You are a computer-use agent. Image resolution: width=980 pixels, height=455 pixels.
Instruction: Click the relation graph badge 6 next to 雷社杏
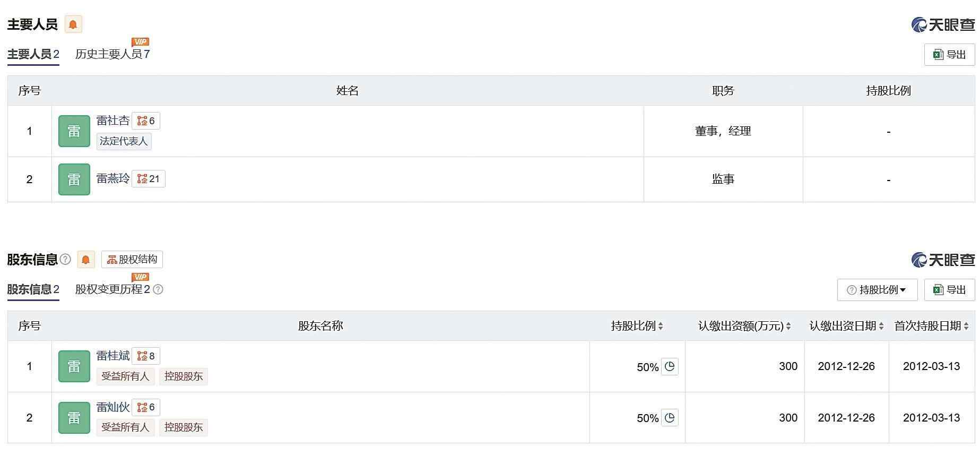146,121
